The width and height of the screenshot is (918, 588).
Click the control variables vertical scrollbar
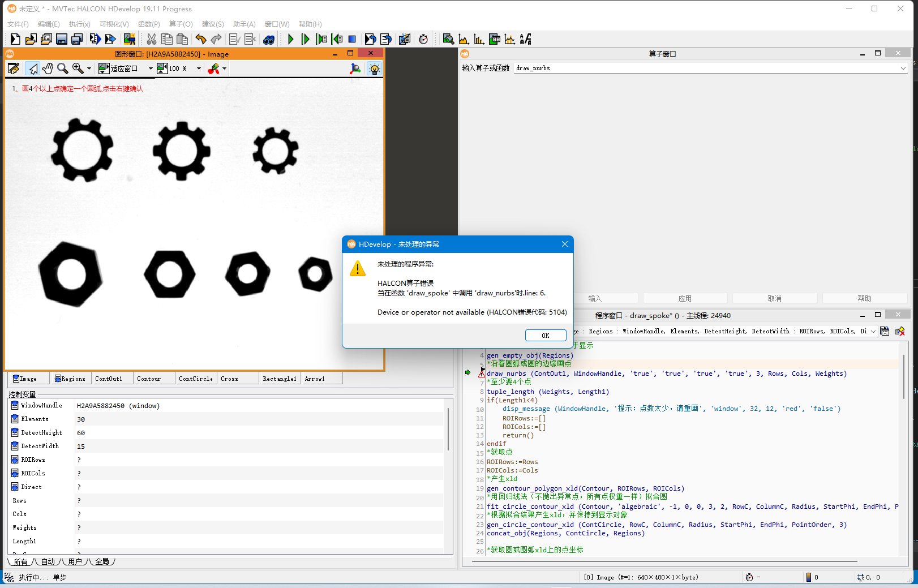[449, 430]
